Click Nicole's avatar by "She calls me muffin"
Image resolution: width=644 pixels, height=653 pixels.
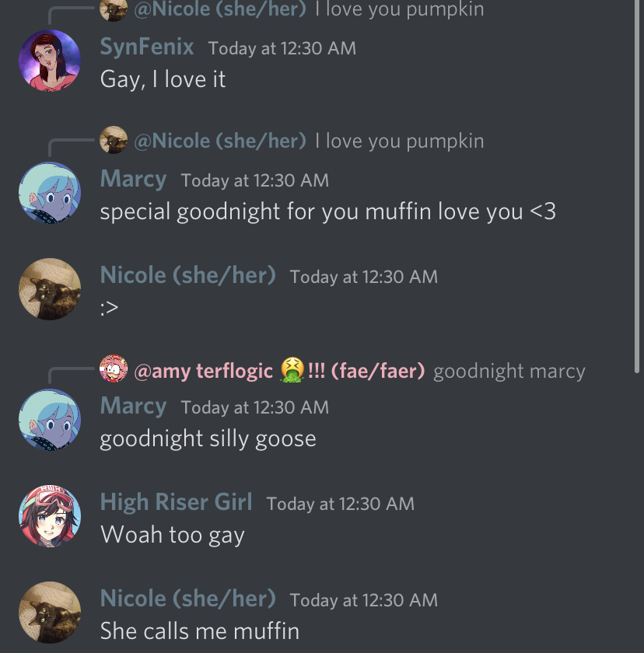click(50, 613)
